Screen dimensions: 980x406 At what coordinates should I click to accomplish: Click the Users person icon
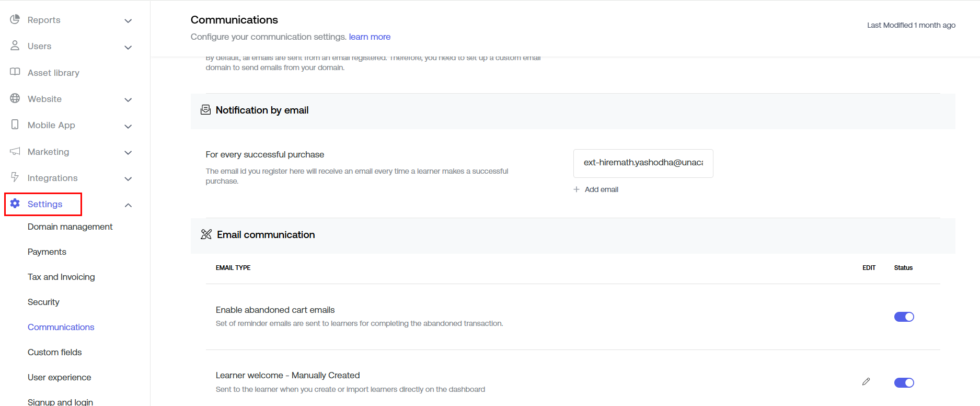15,46
